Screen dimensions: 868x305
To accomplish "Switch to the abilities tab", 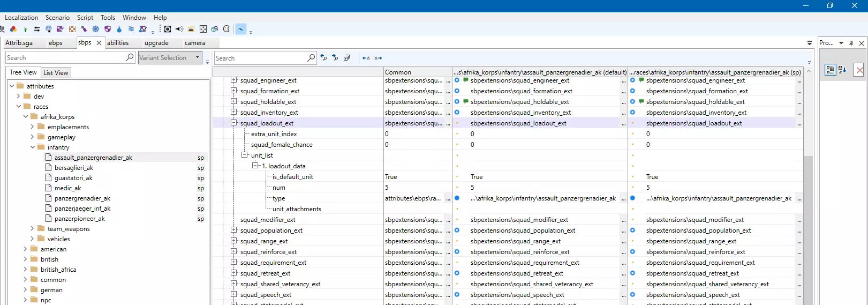I will (x=118, y=43).
